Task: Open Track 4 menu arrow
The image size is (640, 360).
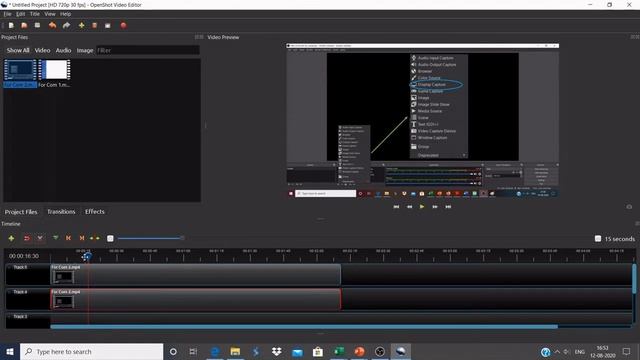Action: point(9,292)
